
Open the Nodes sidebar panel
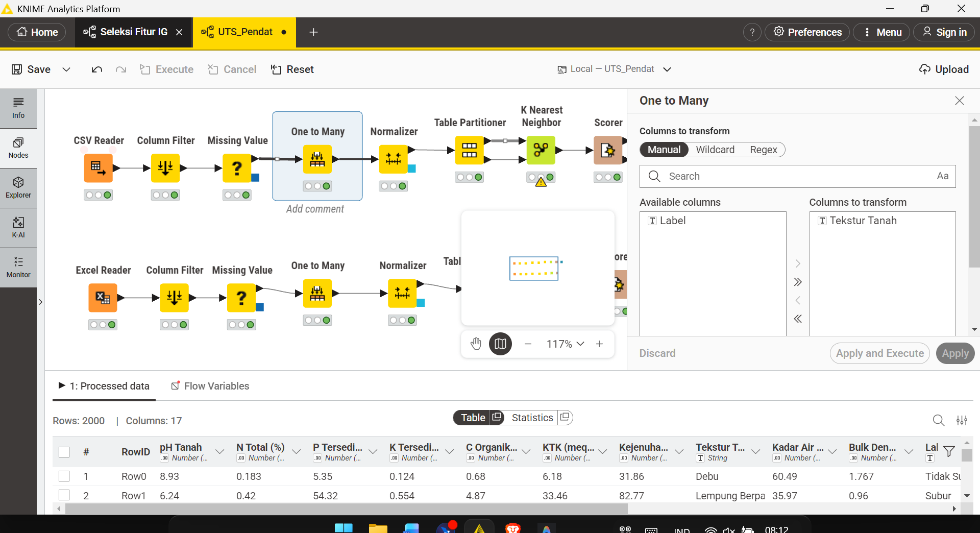[18, 148]
